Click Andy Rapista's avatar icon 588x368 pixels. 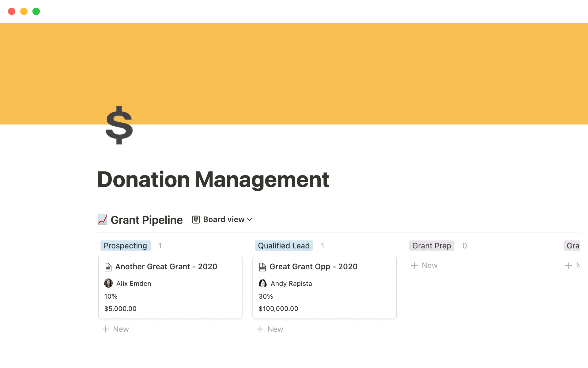263,283
